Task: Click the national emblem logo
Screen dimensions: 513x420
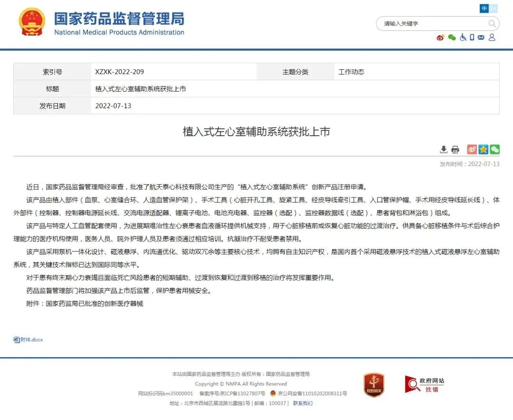Action: click(x=32, y=22)
